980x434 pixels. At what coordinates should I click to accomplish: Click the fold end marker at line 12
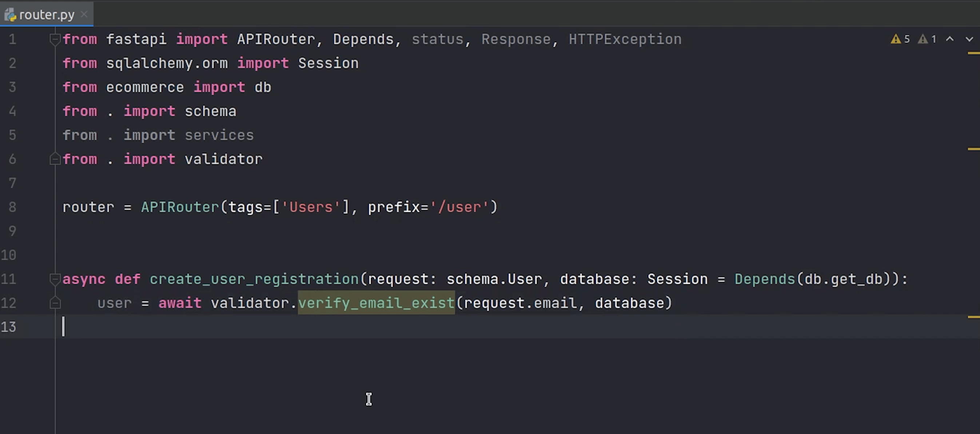55,303
